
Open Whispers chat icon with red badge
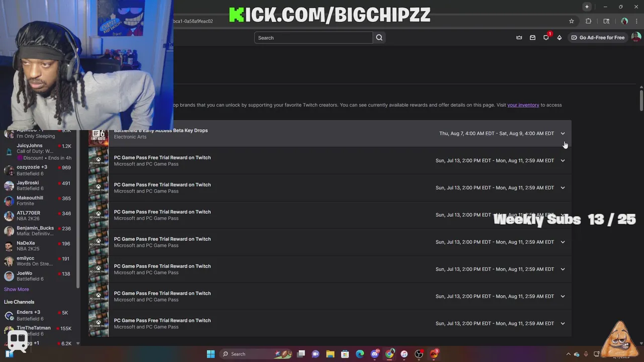[x=546, y=37]
